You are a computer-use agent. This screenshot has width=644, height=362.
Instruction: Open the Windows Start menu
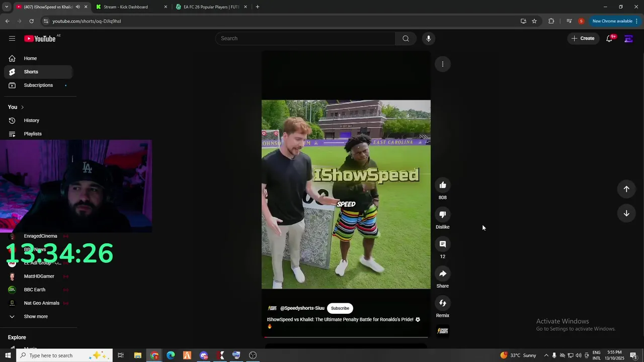[x=8, y=355]
